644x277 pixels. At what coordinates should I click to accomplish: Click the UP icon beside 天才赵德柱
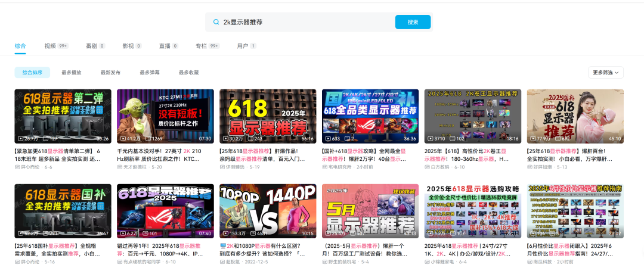point(120,167)
